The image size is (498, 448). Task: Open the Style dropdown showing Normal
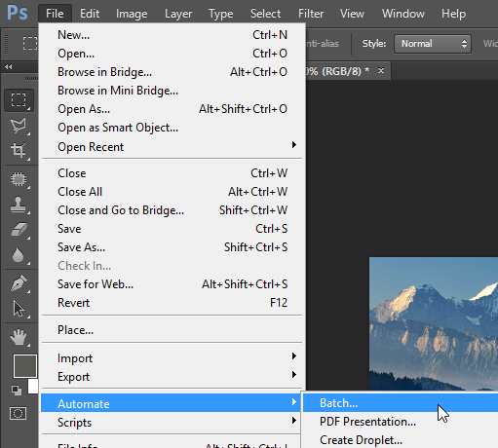433,44
